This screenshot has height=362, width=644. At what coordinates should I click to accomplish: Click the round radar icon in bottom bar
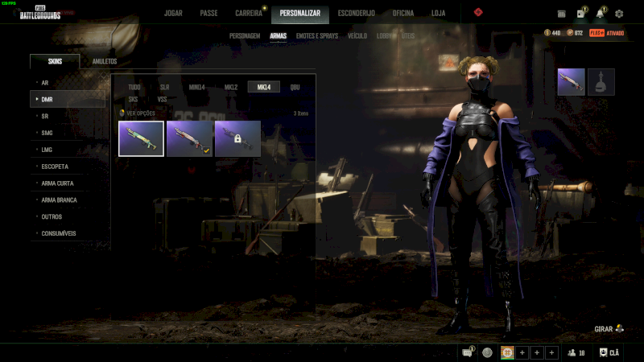point(487,352)
